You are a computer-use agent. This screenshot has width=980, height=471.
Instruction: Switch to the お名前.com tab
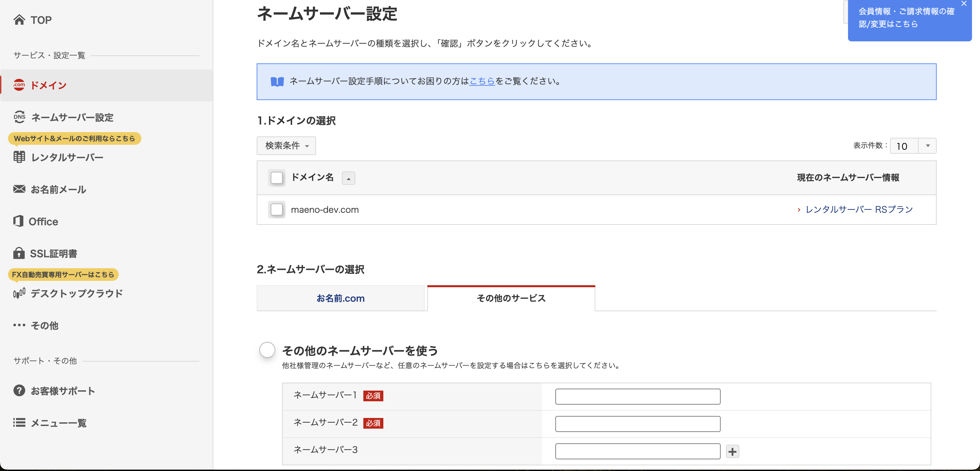coord(340,298)
